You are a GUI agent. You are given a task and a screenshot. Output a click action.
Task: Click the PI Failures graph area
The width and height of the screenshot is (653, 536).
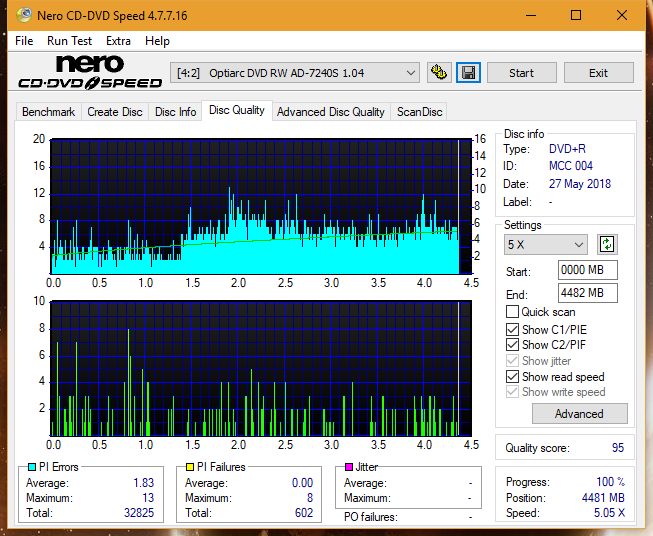(261, 369)
